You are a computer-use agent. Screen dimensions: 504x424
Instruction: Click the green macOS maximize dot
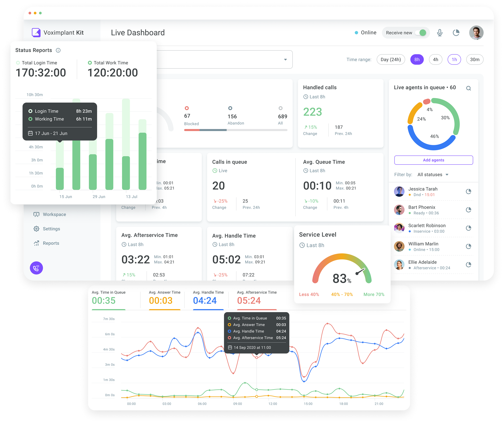[40, 13]
